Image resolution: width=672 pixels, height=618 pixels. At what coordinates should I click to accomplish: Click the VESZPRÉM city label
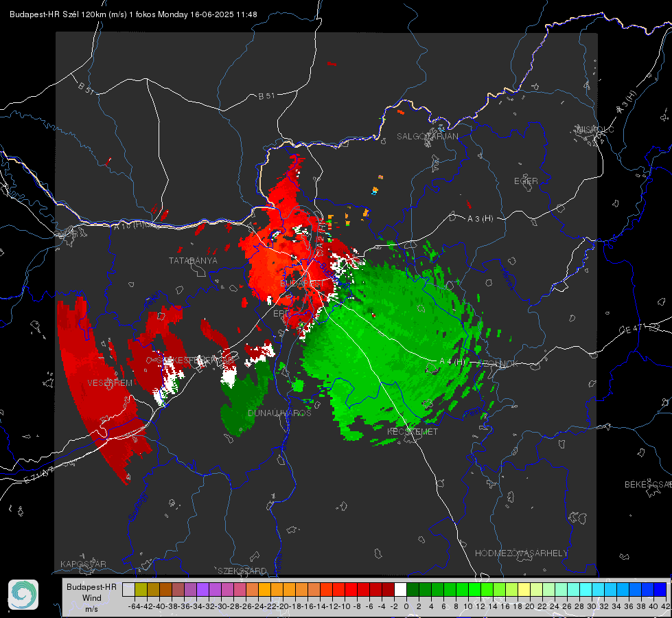click(x=110, y=382)
